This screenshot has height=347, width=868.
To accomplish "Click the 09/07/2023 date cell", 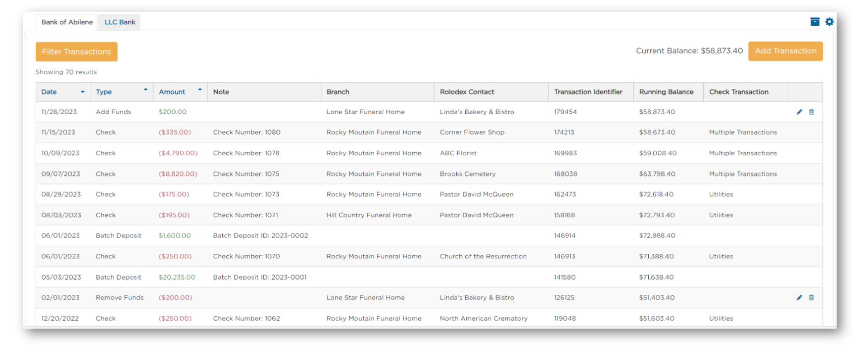I will 61,174.
